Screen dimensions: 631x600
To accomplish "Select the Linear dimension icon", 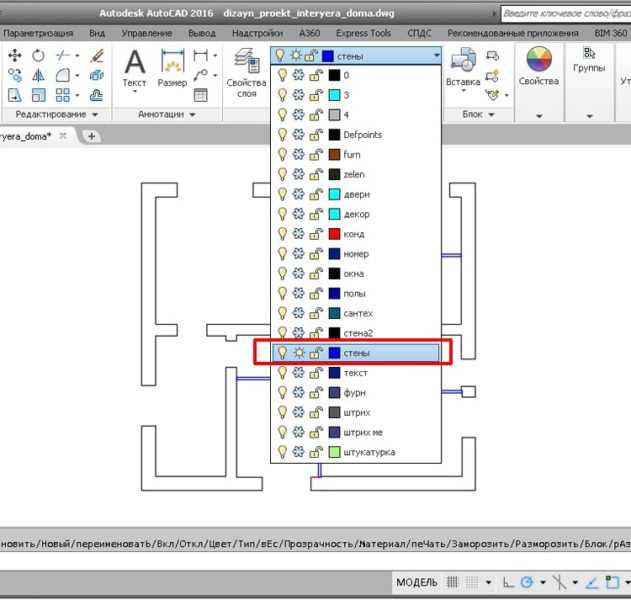I will pos(200,55).
